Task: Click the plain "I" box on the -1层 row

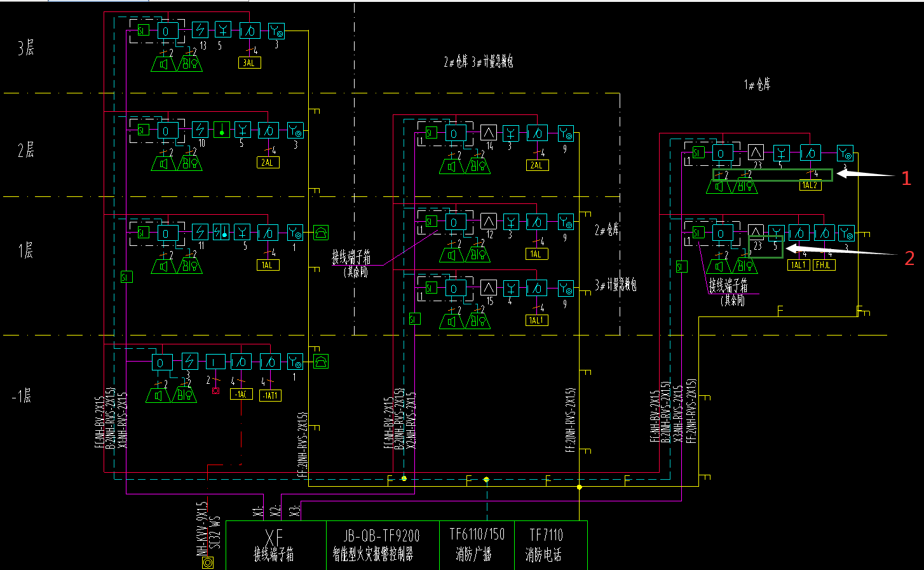Action: tap(215, 362)
